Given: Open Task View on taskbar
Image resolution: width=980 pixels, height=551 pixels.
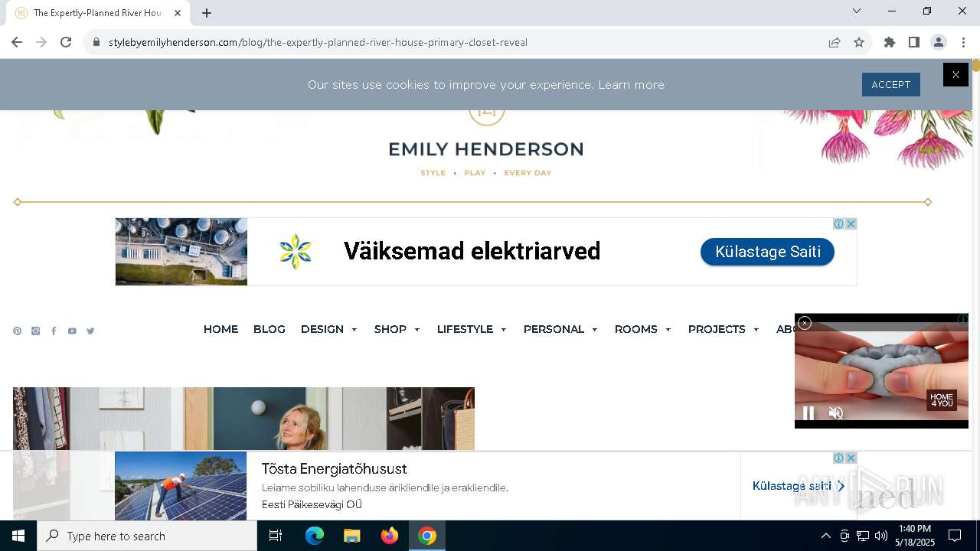Looking at the screenshot, I should click(276, 536).
